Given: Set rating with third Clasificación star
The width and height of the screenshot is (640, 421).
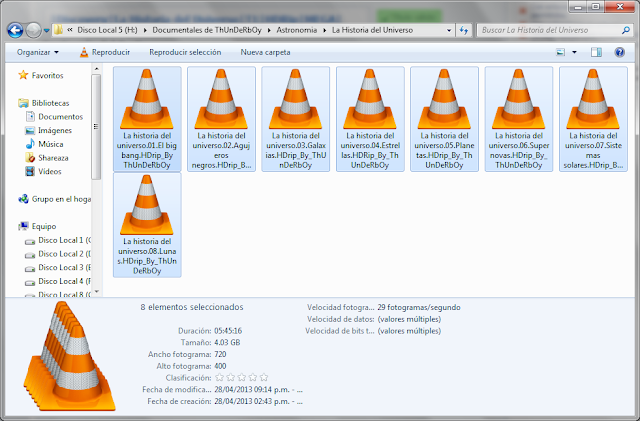Looking at the screenshot, I should pyautogui.click(x=242, y=377).
